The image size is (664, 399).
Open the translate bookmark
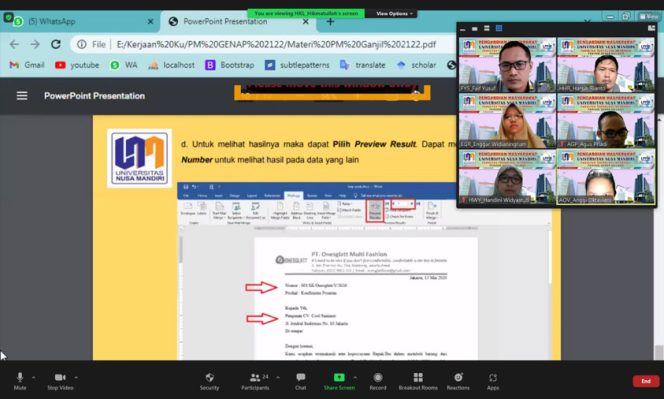point(363,65)
